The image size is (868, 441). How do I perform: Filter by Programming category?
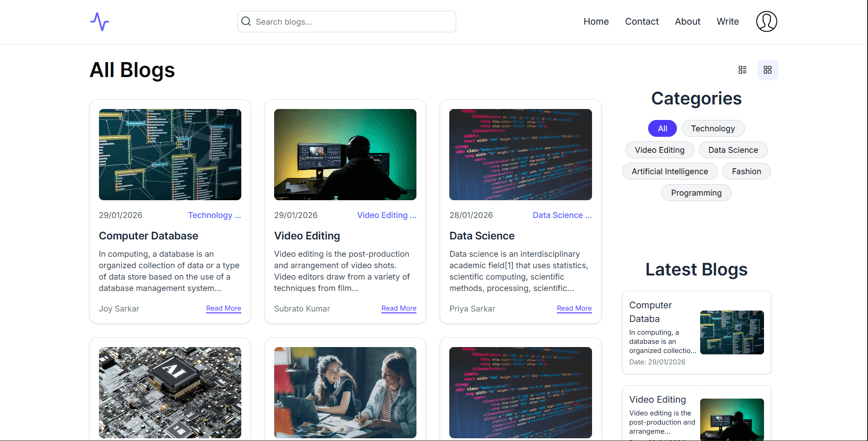coord(696,193)
